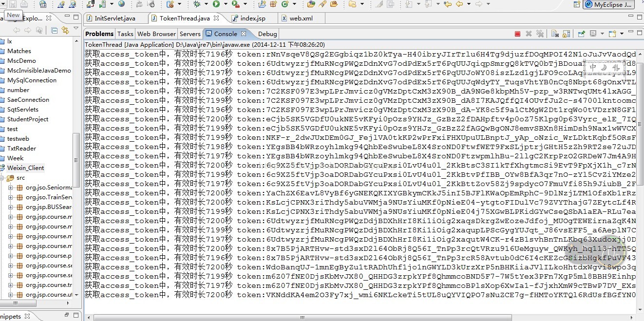Click the Debug bug icon
Viewport: 644px width, 321px height.
point(197,4)
